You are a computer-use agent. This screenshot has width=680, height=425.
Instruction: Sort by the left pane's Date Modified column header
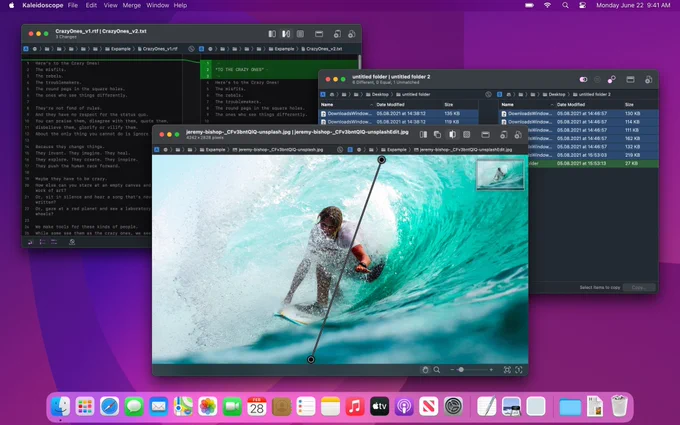390,105
